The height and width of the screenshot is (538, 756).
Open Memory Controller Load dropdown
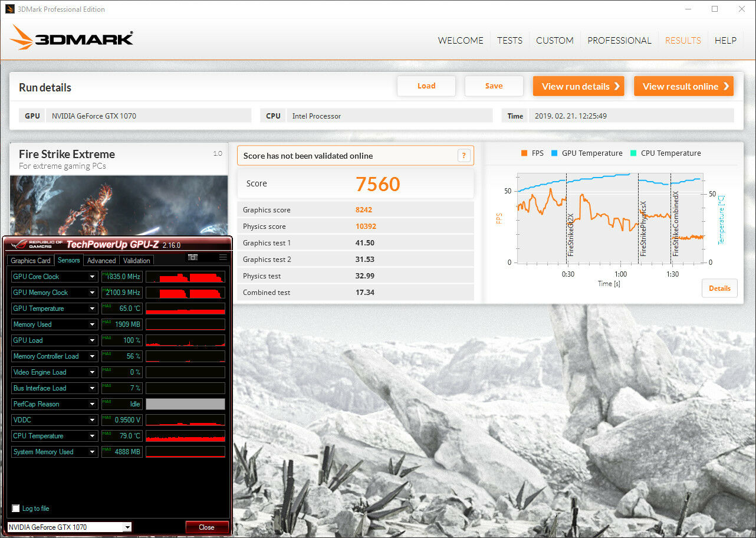[x=93, y=356]
